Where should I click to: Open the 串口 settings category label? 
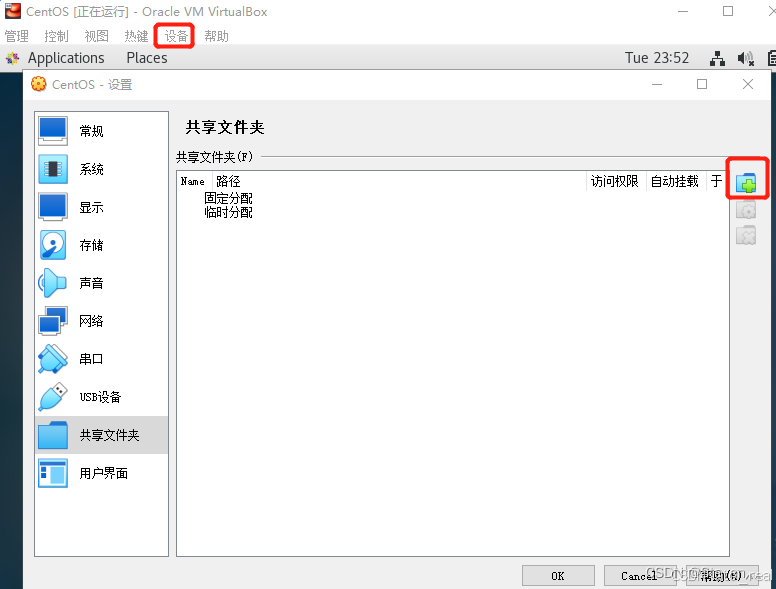(x=92, y=359)
